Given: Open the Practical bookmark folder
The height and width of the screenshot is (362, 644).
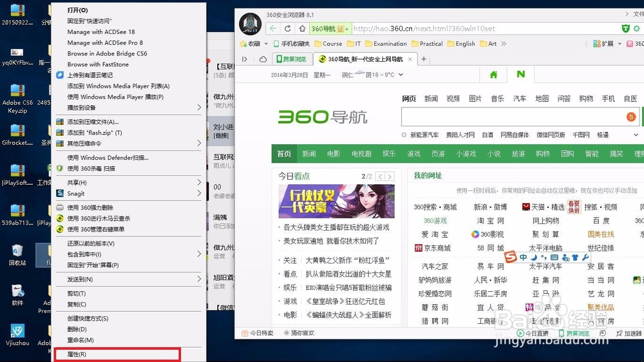Looking at the screenshot, I should tap(427, 44).
